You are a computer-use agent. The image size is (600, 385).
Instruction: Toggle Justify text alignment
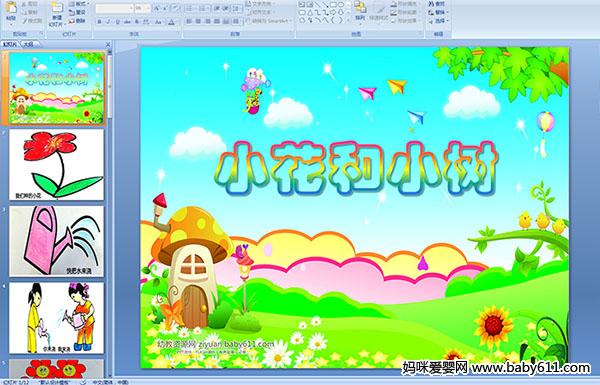(217, 21)
